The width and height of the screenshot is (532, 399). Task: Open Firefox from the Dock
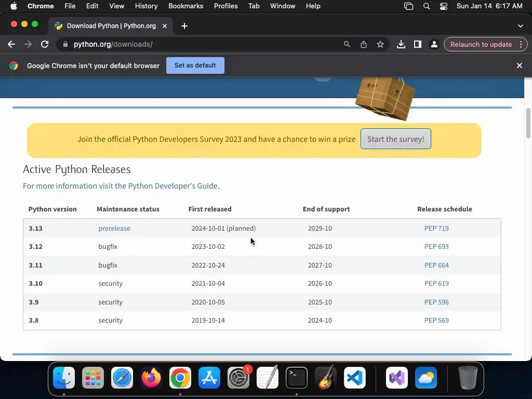point(151,378)
